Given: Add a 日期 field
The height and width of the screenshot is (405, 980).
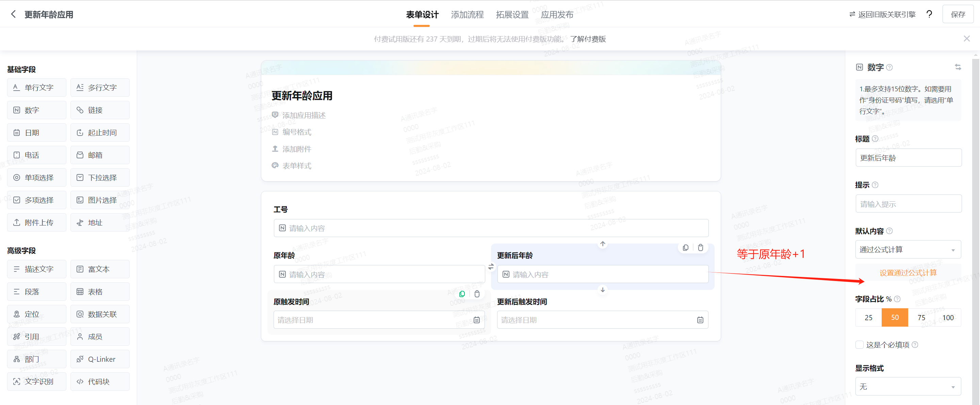Looking at the screenshot, I should pyautogui.click(x=36, y=133).
